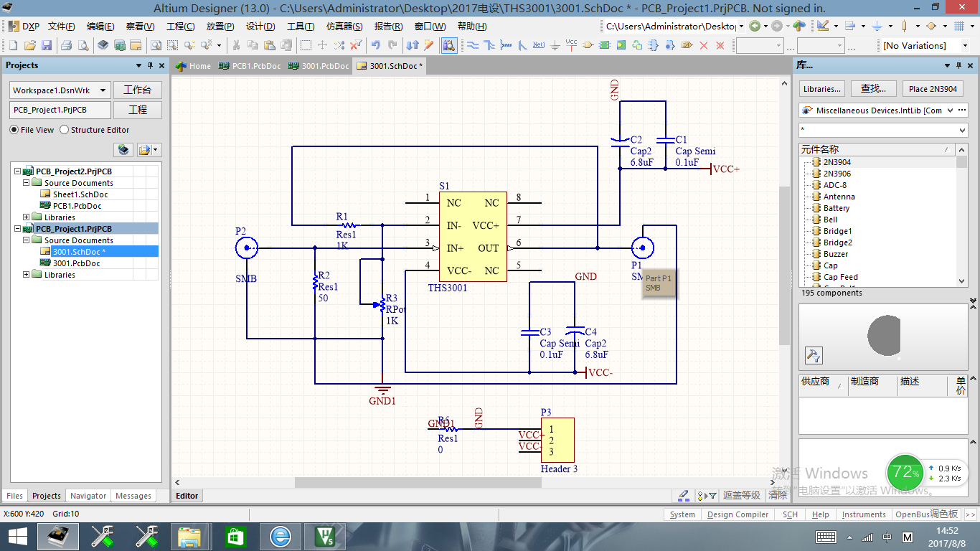Select the Place Net Label tool

tap(538, 45)
